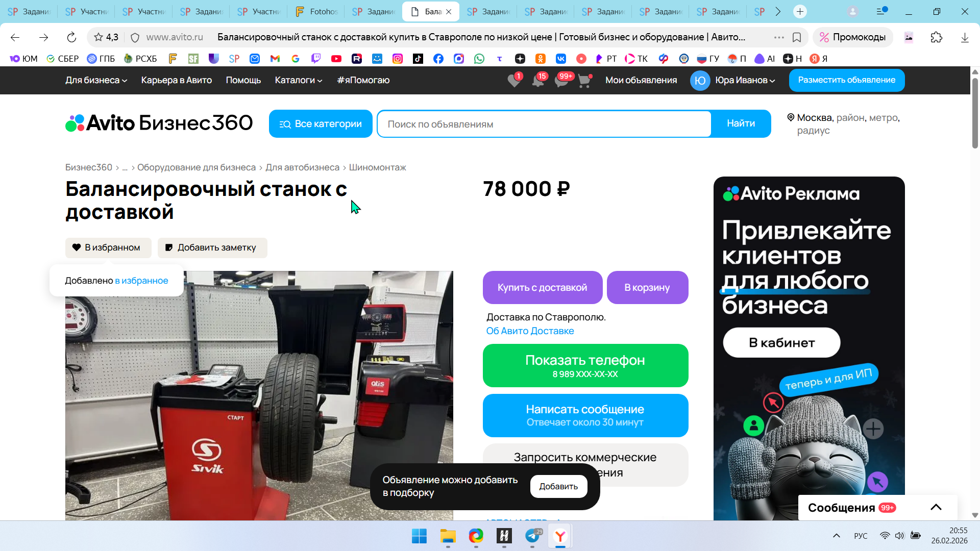Viewport: 980px width, 551px height.
Task: Click the page vertical scrollbar thumb
Action: 975,112
